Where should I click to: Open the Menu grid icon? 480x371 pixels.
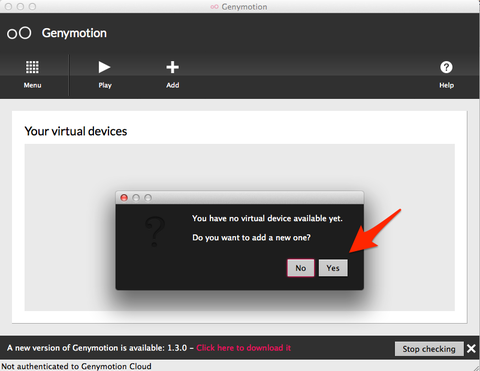tap(32, 67)
